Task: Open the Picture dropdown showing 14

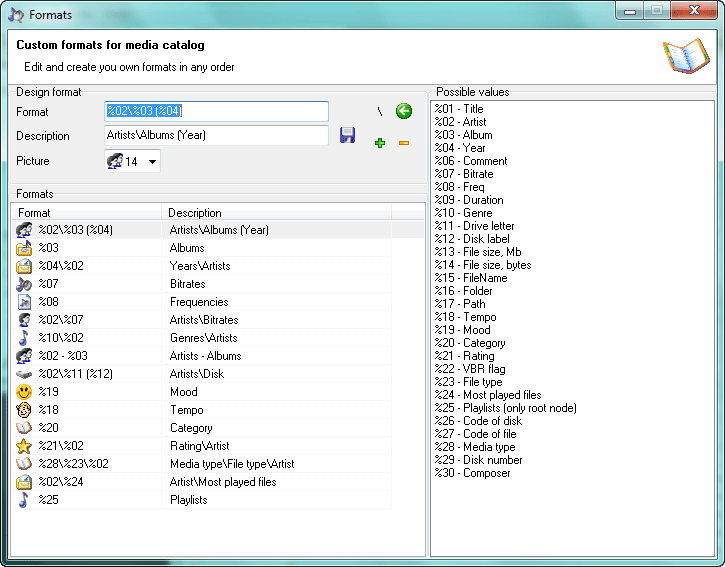Action: 133,161
